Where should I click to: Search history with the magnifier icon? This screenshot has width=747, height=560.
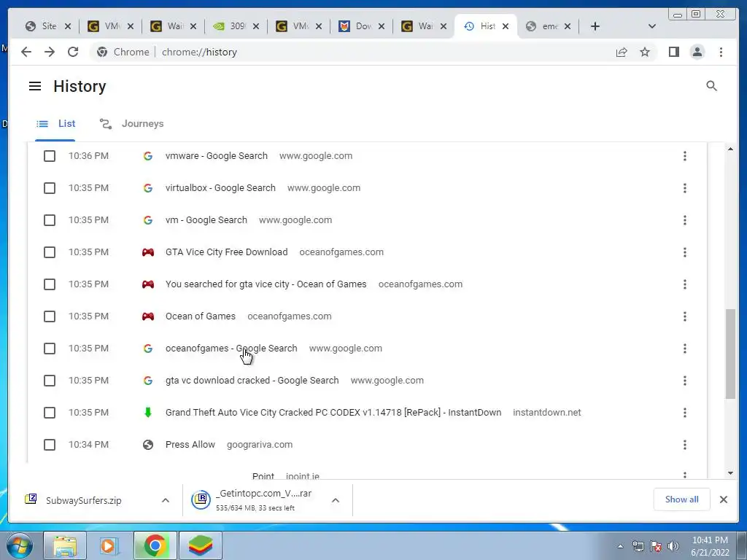[x=711, y=86]
